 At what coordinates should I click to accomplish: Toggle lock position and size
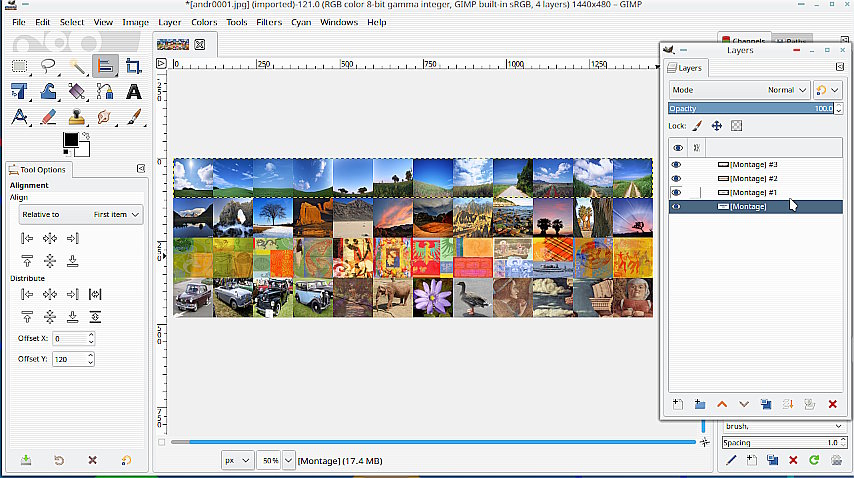tap(717, 126)
